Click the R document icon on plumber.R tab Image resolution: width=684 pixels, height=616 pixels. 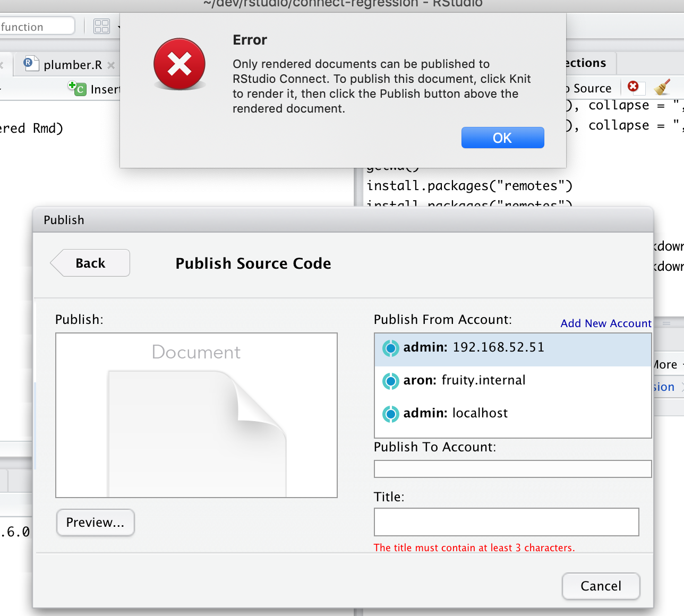(31, 64)
